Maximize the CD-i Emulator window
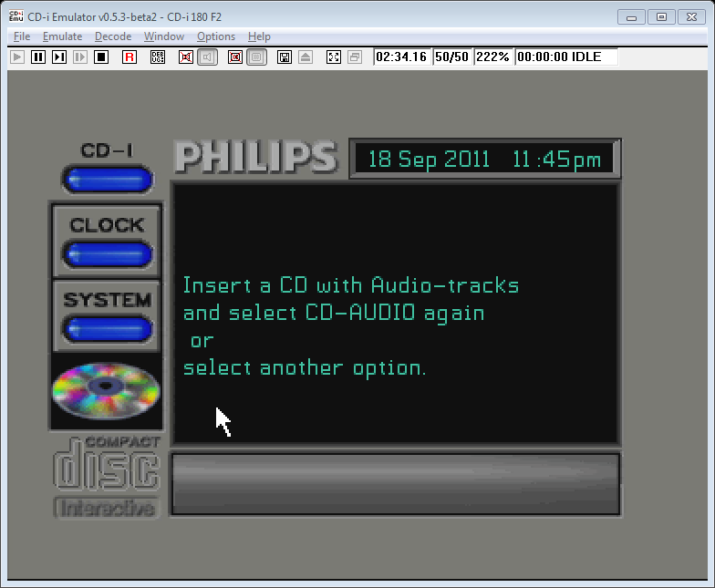The width and height of the screenshot is (715, 588). 661,17
